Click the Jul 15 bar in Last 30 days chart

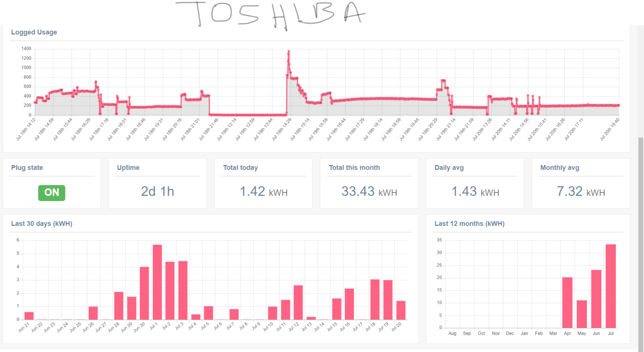pos(337,309)
